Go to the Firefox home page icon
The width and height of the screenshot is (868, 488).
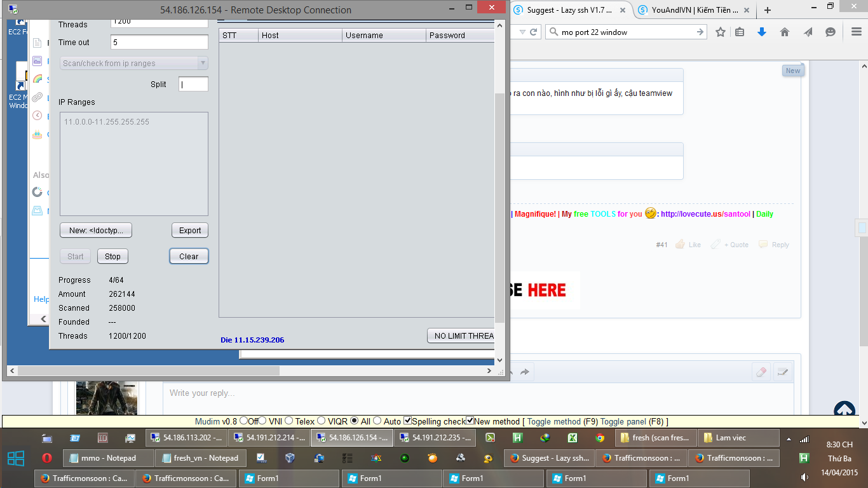[x=785, y=32]
